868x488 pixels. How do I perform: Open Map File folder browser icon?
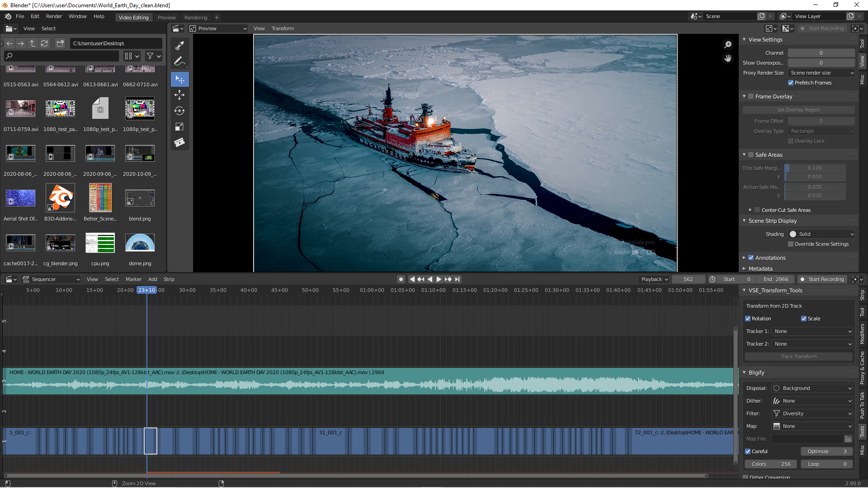point(848,439)
